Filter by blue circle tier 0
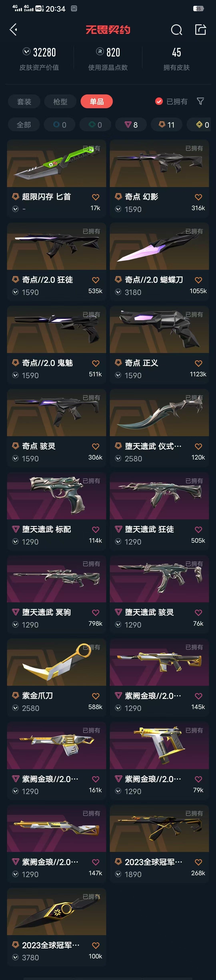Screen dimensions: 216x980 [60, 125]
